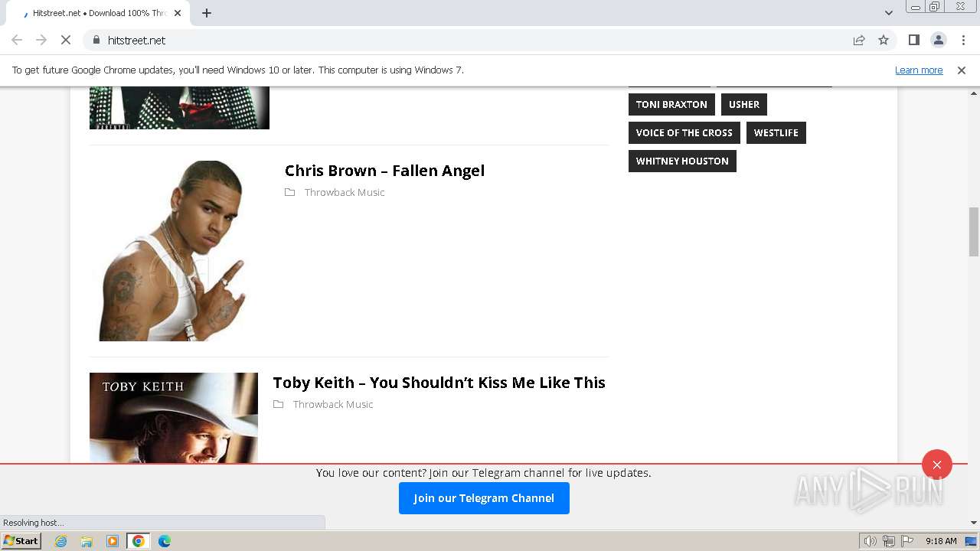Open the TONI BRAXTON tag
Screen dimensions: 980x551
coord(671,104)
